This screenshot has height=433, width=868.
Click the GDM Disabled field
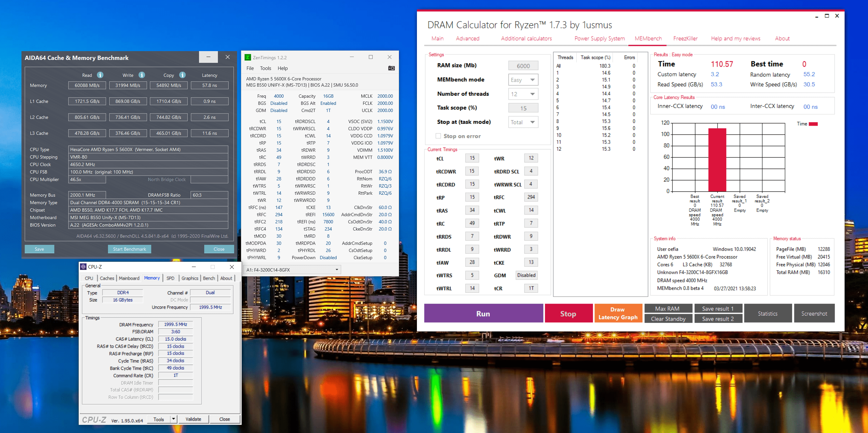(x=526, y=275)
